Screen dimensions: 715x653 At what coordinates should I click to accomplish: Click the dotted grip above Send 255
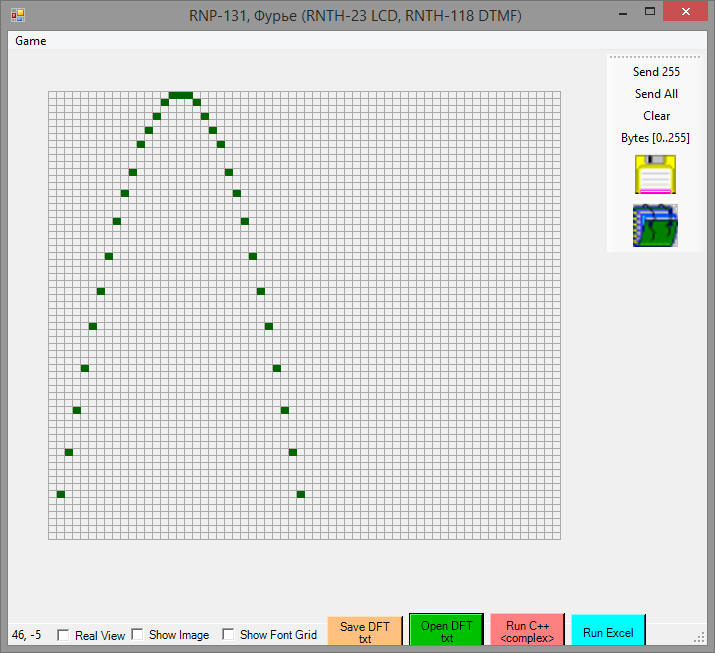click(655, 57)
